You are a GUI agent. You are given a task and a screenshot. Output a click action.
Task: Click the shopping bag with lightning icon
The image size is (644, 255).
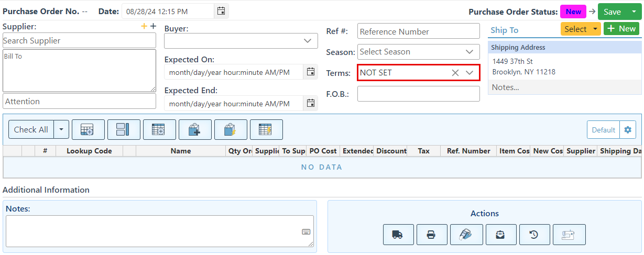[231, 129]
